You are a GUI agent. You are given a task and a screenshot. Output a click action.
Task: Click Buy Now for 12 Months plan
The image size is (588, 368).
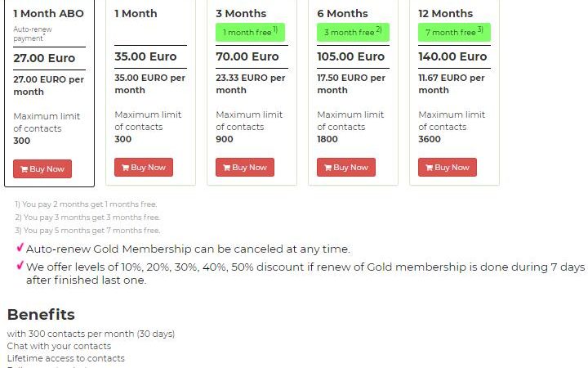(x=448, y=168)
